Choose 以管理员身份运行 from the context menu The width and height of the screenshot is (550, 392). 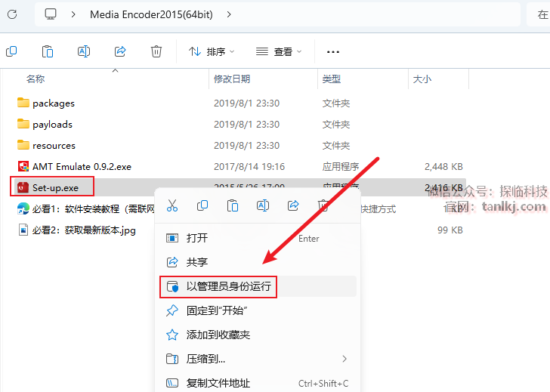tap(258, 286)
